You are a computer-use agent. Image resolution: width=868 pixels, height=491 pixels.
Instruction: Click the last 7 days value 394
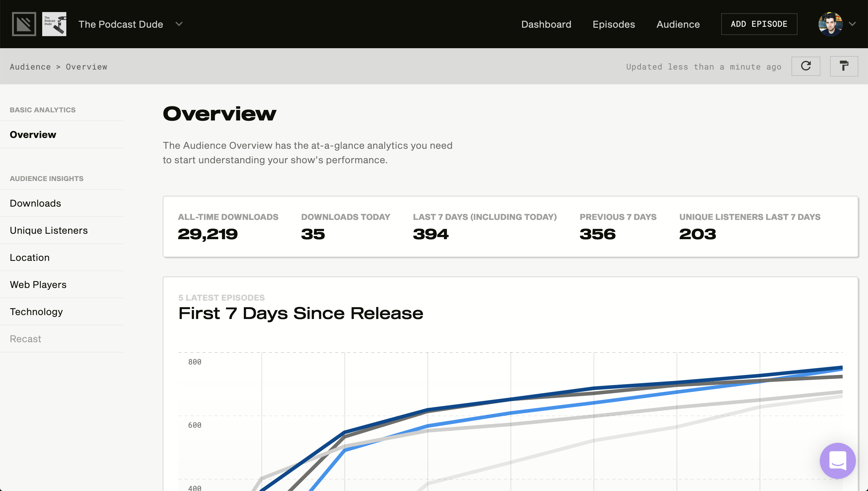(431, 234)
